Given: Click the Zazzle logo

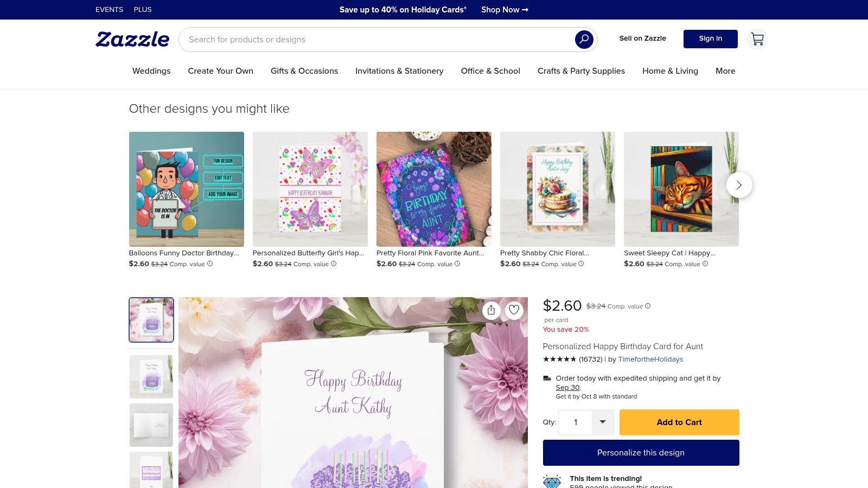Looking at the screenshot, I should click(132, 39).
